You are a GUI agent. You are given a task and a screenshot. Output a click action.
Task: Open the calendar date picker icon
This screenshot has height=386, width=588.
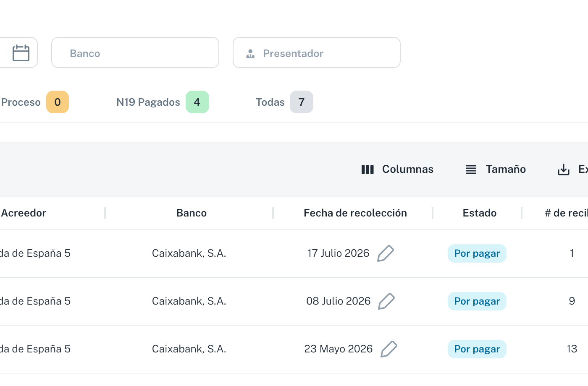click(21, 53)
